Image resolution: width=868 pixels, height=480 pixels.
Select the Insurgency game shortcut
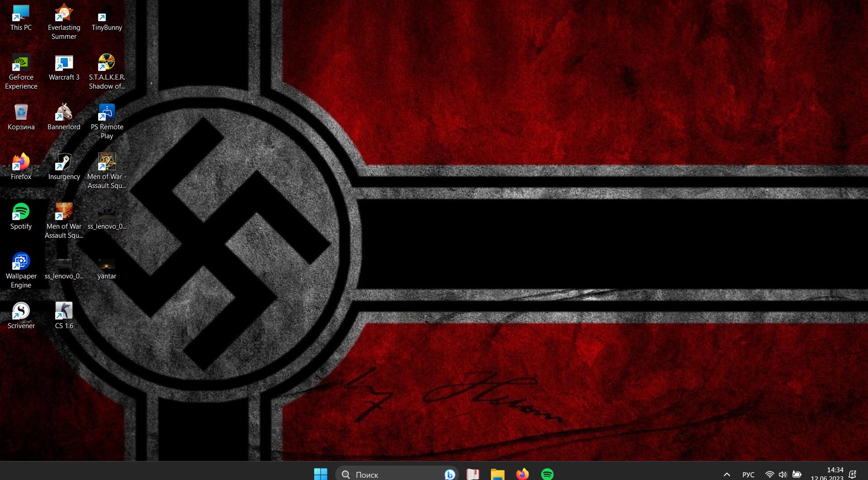click(64, 167)
